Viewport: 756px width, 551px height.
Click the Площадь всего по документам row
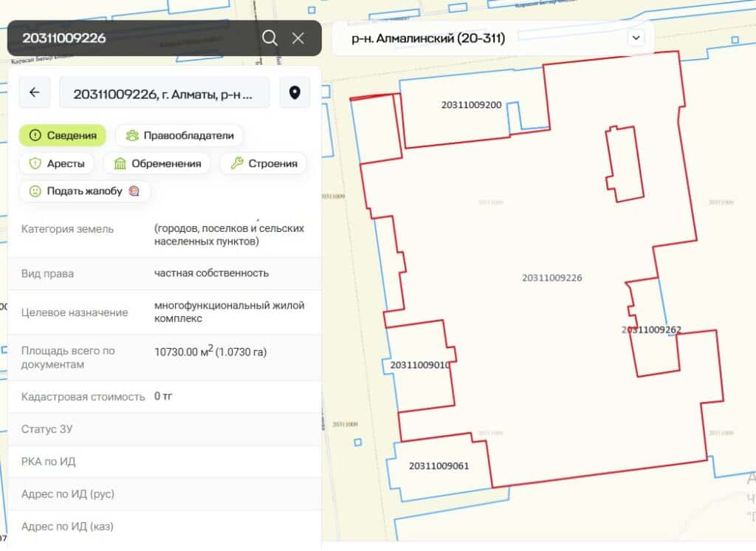(x=164, y=358)
